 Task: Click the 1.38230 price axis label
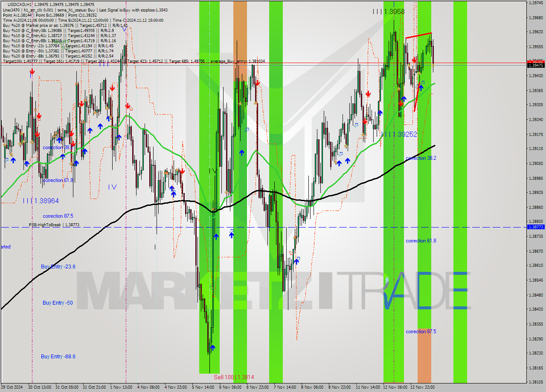click(536, 353)
